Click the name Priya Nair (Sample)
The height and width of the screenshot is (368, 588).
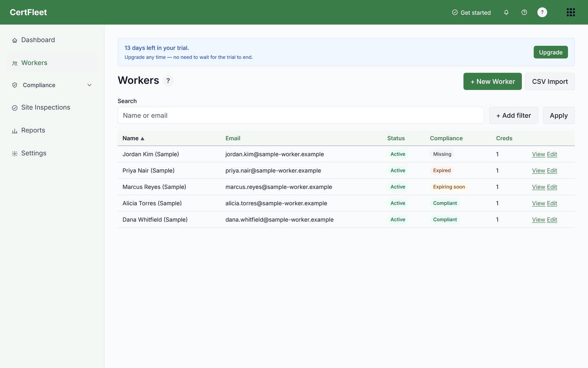pos(149,171)
